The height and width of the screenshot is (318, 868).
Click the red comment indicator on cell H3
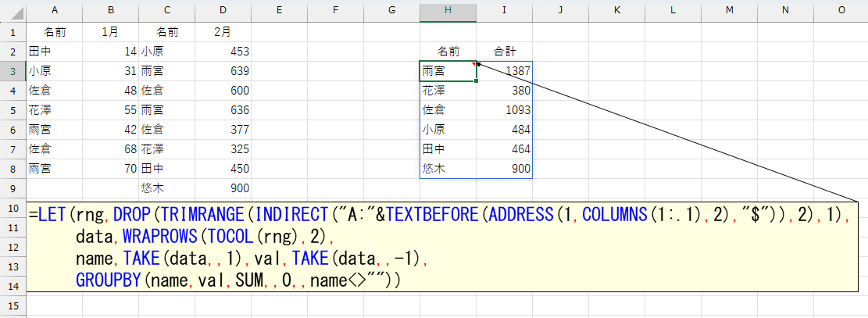474,64
